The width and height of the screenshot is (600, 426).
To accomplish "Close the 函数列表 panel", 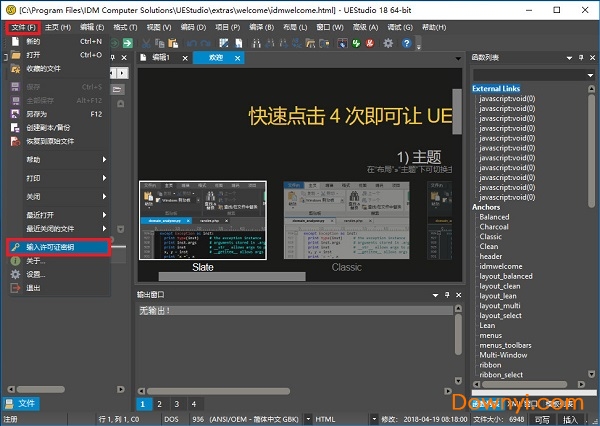I will tap(592, 57).
